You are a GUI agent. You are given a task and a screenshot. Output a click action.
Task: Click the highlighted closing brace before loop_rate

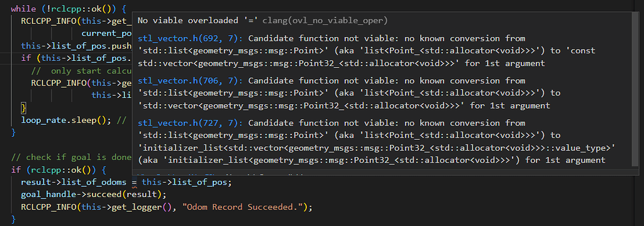click(23, 108)
